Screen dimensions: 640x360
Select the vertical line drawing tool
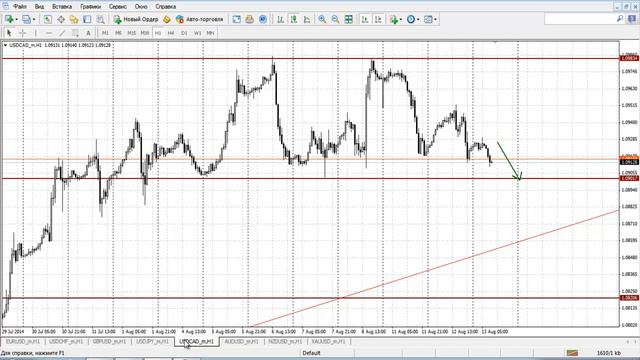tap(36, 33)
